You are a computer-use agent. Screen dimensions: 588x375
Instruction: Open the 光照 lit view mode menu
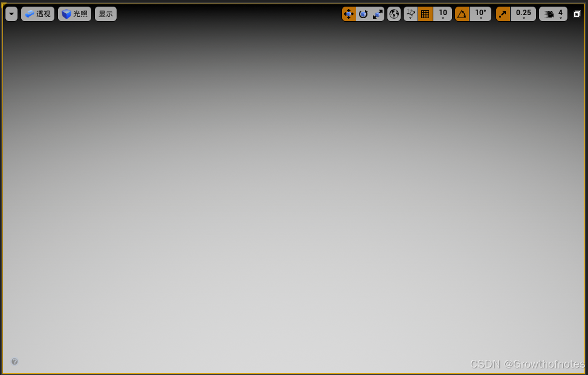tap(74, 14)
